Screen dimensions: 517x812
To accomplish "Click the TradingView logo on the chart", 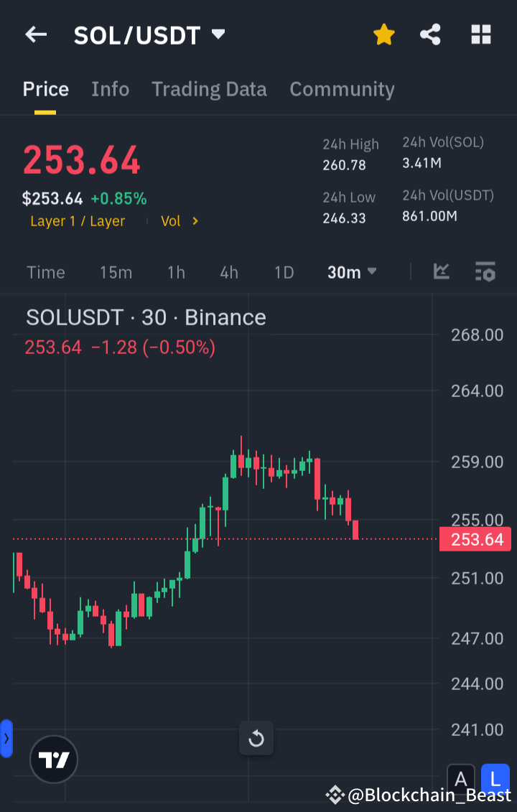I will click(53, 759).
